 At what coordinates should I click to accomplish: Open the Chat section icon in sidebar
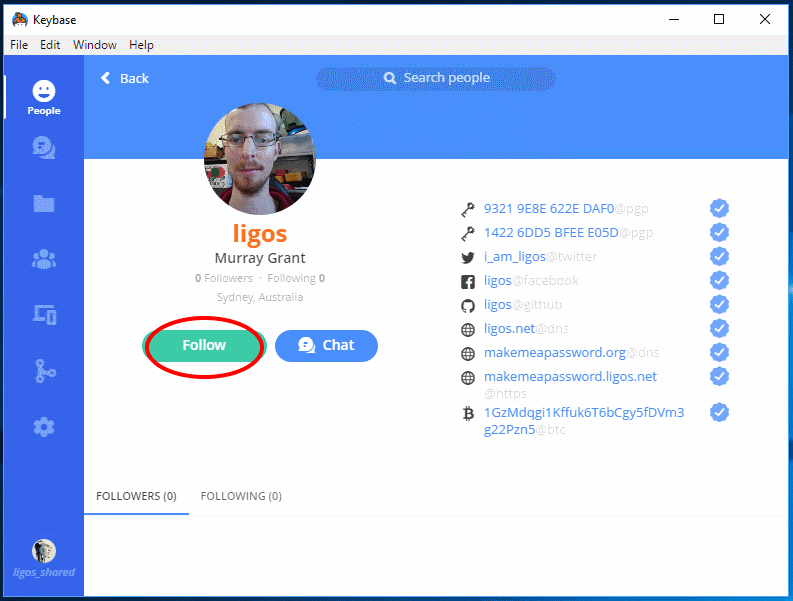pos(44,148)
